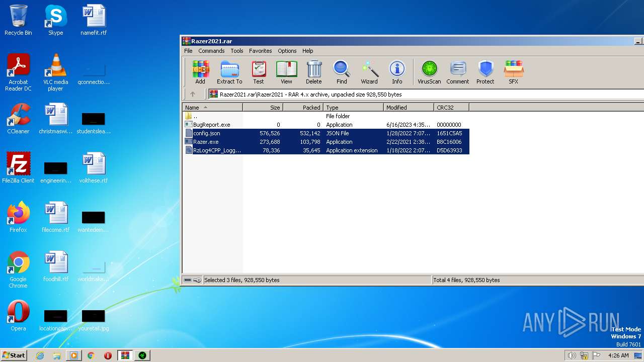Click the Add toolbar icon in WinRAR

(x=200, y=72)
